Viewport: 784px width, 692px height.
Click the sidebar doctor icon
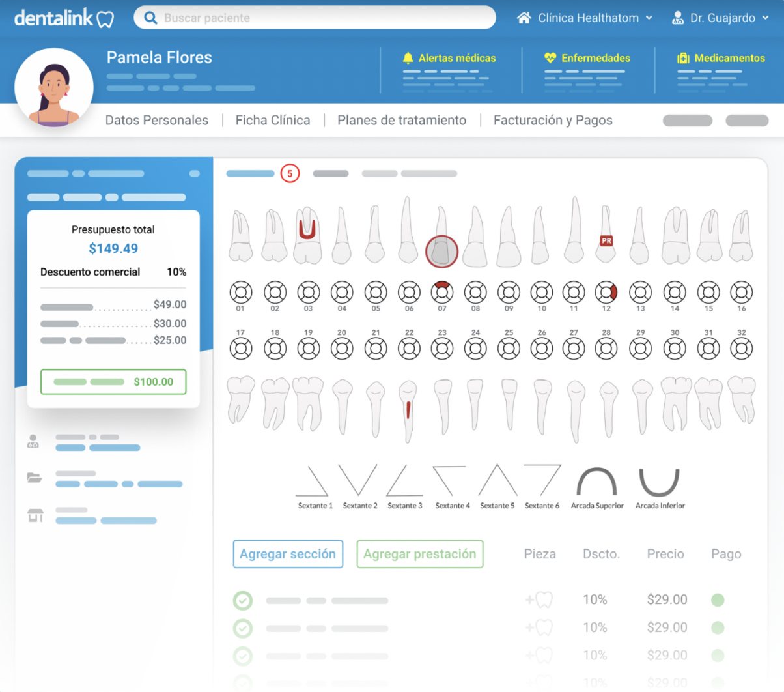click(33, 442)
